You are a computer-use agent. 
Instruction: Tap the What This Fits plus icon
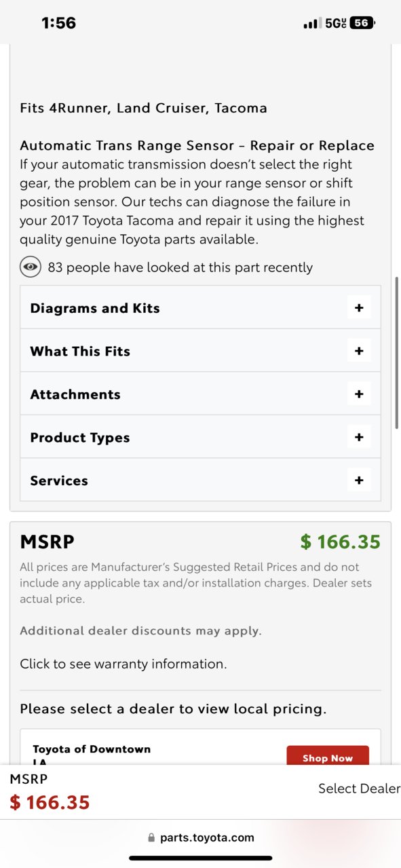pyautogui.click(x=359, y=351)
